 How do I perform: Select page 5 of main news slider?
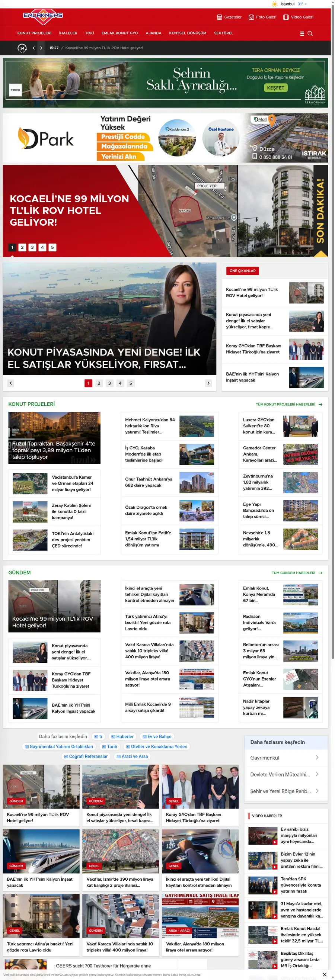(131, 383)
